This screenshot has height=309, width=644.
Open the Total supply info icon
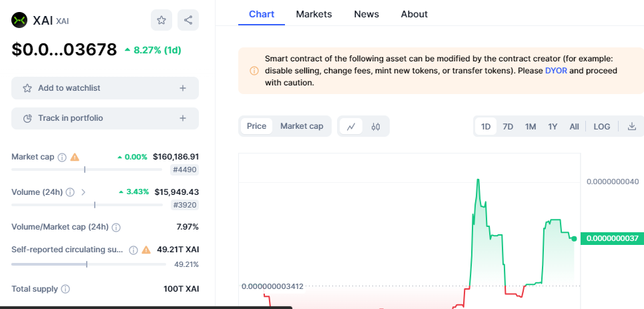65,289
